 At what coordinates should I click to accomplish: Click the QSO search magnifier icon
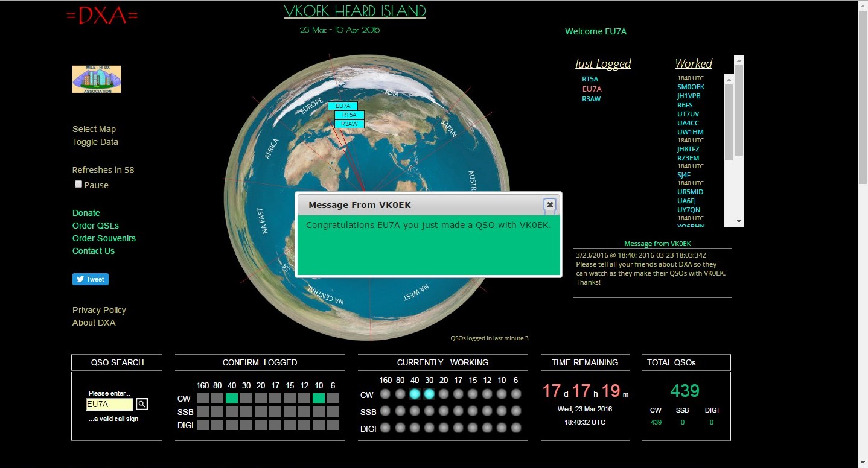[142, 404]
